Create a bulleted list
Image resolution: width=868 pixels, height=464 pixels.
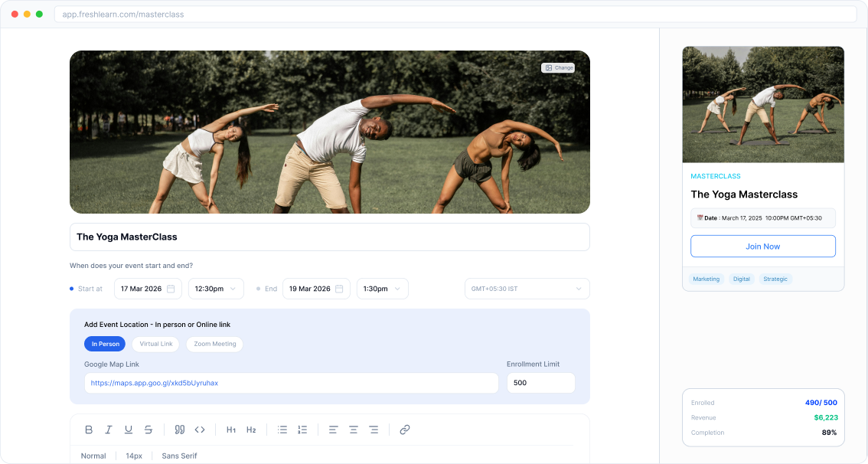pyautogui.click(x=282, y=430)
